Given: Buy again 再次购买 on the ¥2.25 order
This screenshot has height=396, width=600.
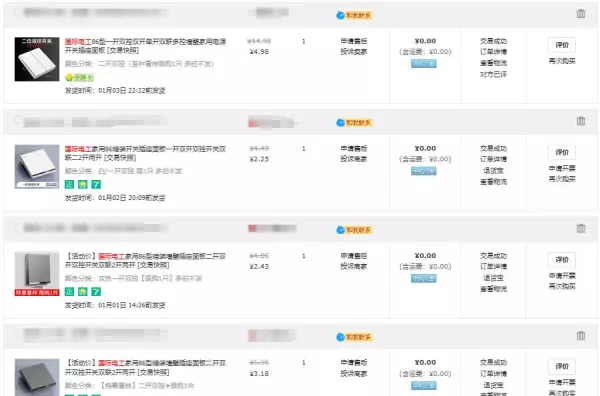Looking at the screenshot, I should point(562,179).
